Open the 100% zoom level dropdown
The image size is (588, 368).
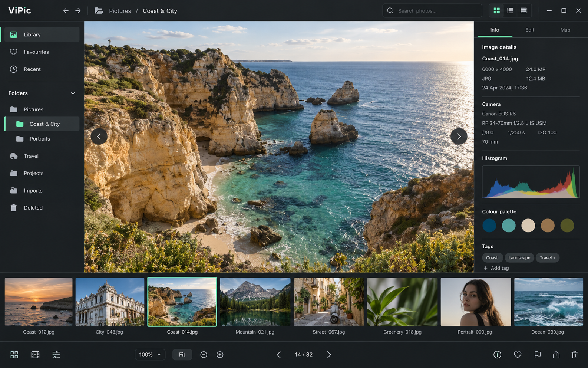(150, 355)
